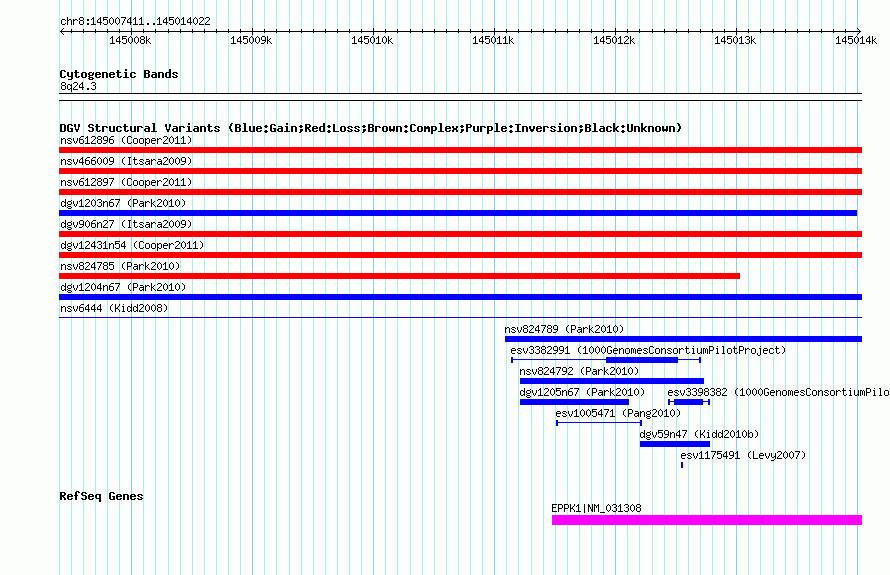The height and width of the screenshot is (575, 890).
Task: Open the dgv1203n67 (Park2010) blue gain bar
Action: pos(458,213)
